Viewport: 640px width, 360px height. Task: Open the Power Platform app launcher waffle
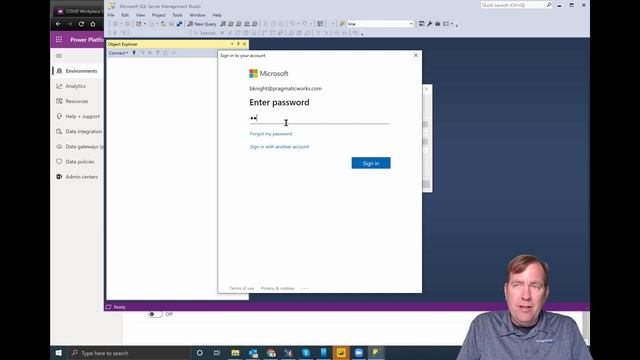click(59, 40)
